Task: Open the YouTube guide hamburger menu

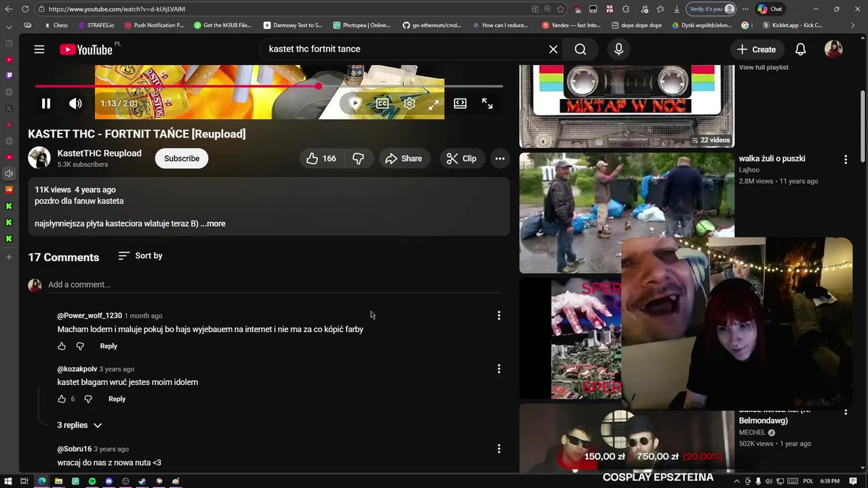Action: coord(39,49)
